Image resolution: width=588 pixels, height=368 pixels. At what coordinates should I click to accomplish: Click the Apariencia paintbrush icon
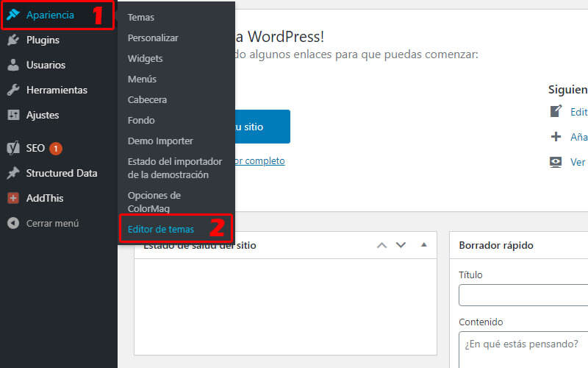pyautogui.click(x=13, y=15)
